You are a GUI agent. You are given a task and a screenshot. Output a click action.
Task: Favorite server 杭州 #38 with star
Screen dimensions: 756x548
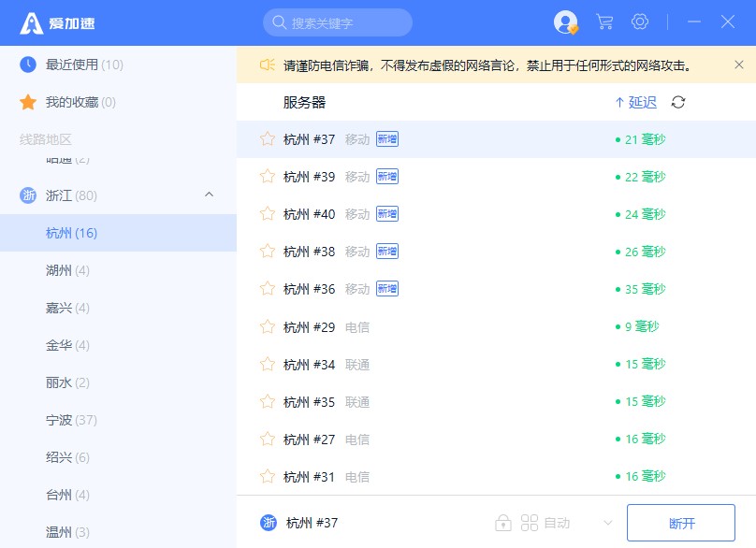(267, 252)
